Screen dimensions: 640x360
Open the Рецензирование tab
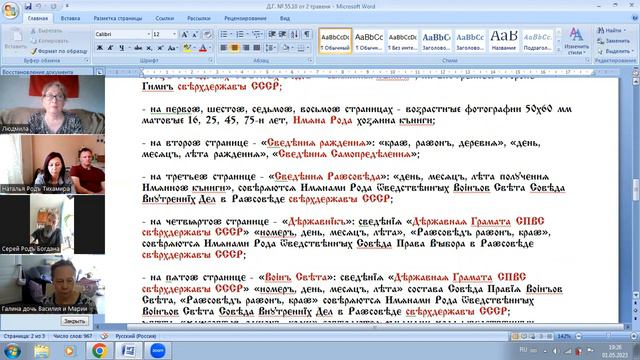pyautogui.click(x=245, y=18)
